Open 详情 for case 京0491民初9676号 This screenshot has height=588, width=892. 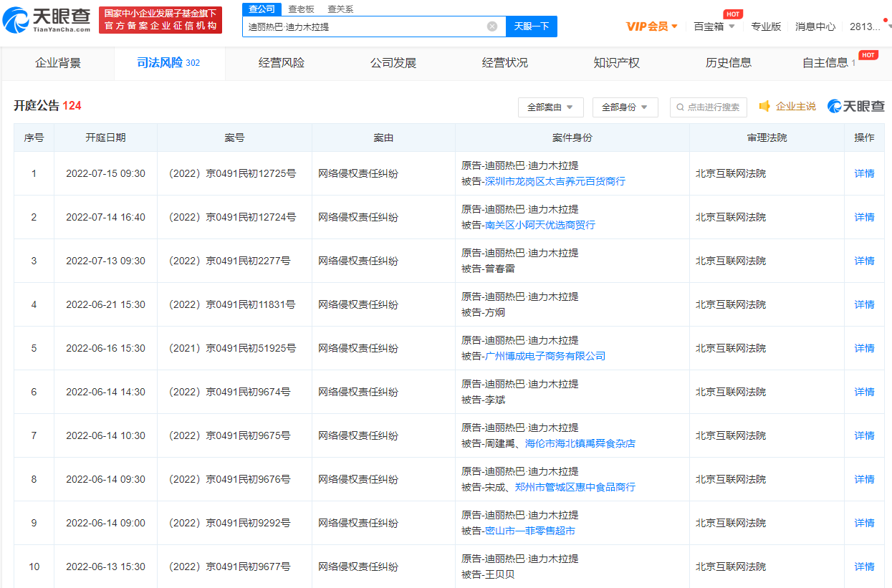864,479
